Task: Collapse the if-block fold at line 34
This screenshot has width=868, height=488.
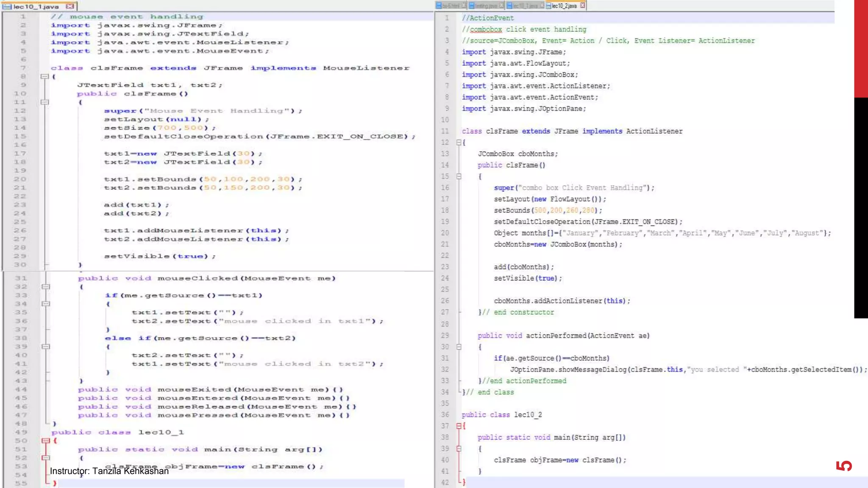Action: 46,304
